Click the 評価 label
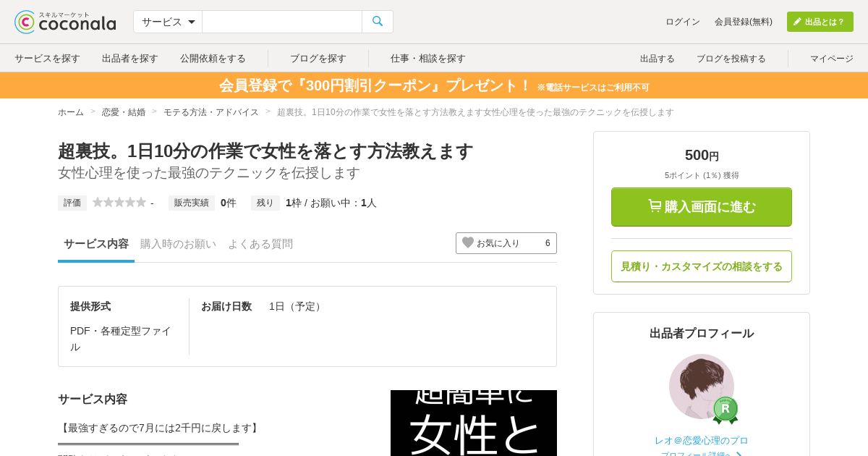Viewport: 868px width, 456px height. click(72, 203)
